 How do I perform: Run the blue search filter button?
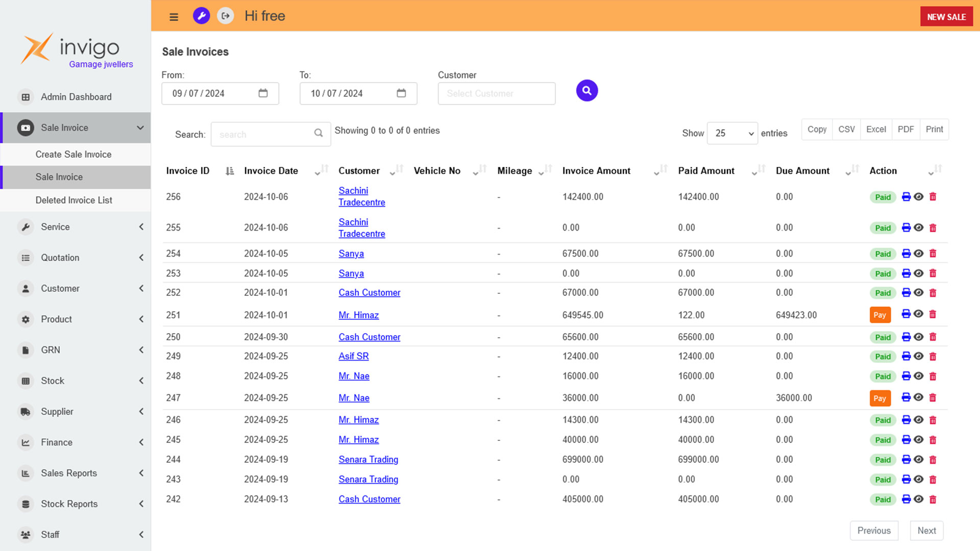point(587,91)
